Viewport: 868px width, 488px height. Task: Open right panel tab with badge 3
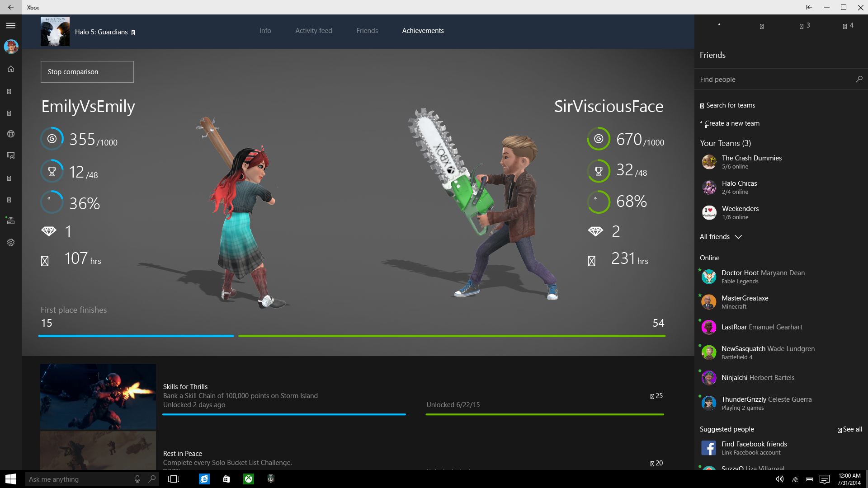click(805, 26)
